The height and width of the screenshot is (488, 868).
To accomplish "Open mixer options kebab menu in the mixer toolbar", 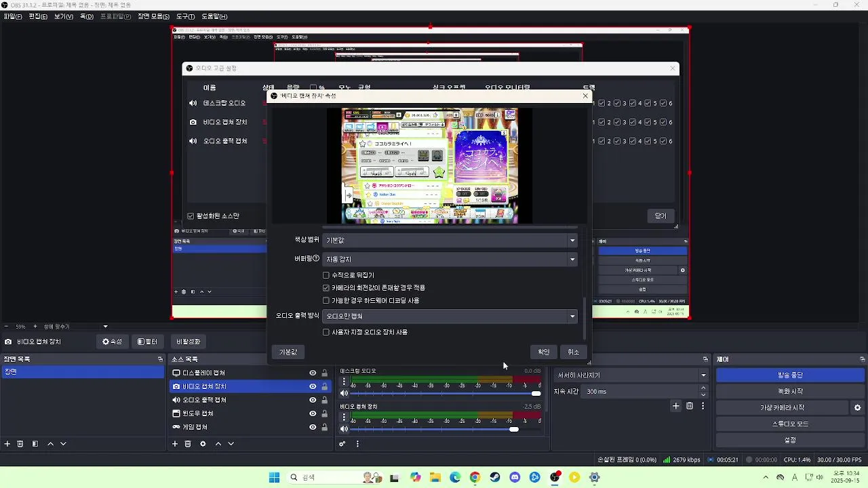I will [357, 444].
